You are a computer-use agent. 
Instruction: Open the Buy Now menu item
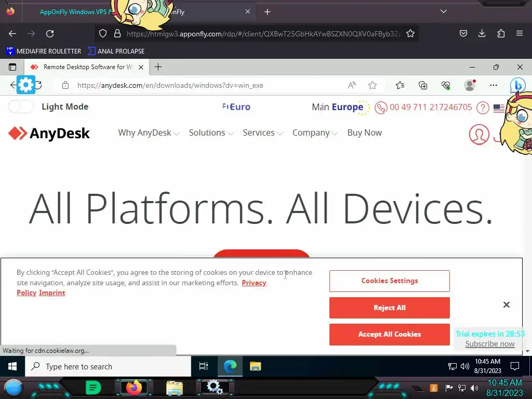[364, 132]
